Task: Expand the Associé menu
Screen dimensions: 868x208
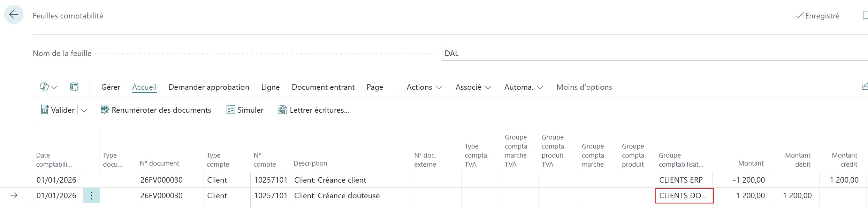Action: coord(473,87)
